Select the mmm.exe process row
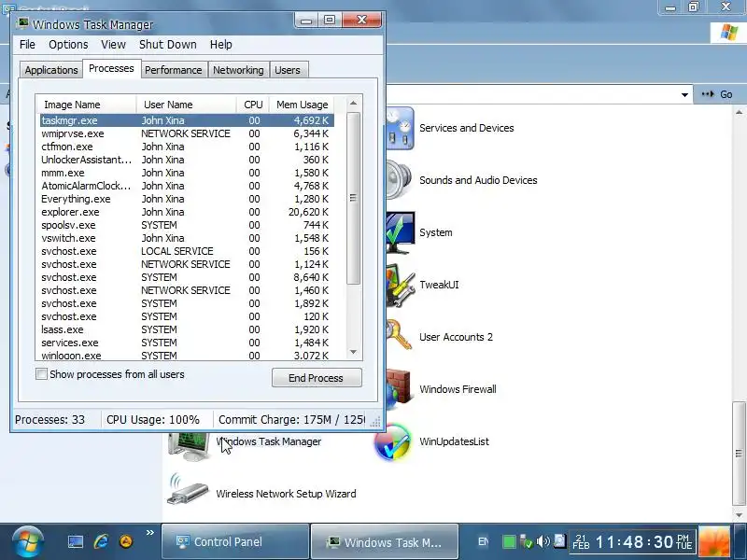747x560 pixels. [188, 173]
